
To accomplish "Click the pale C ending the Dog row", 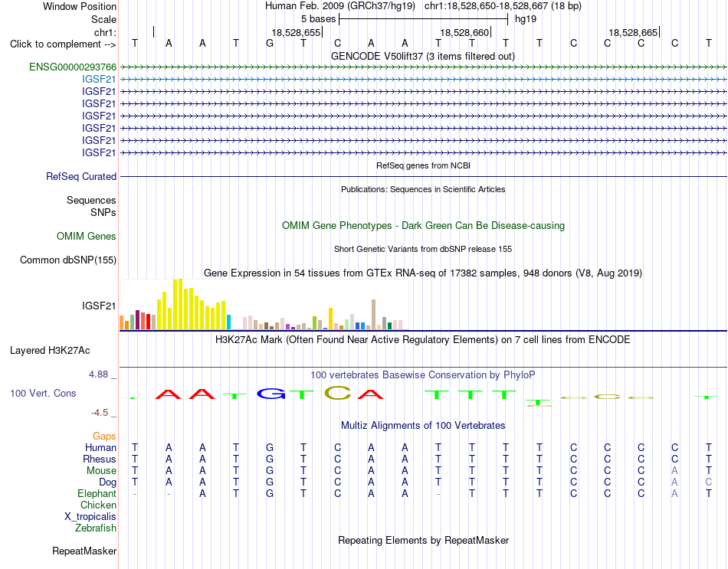I will 709,482.
